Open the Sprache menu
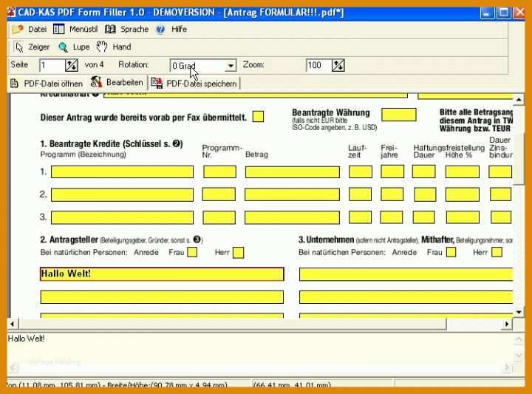This screenshot has height=394, width=532. point(134,29)
